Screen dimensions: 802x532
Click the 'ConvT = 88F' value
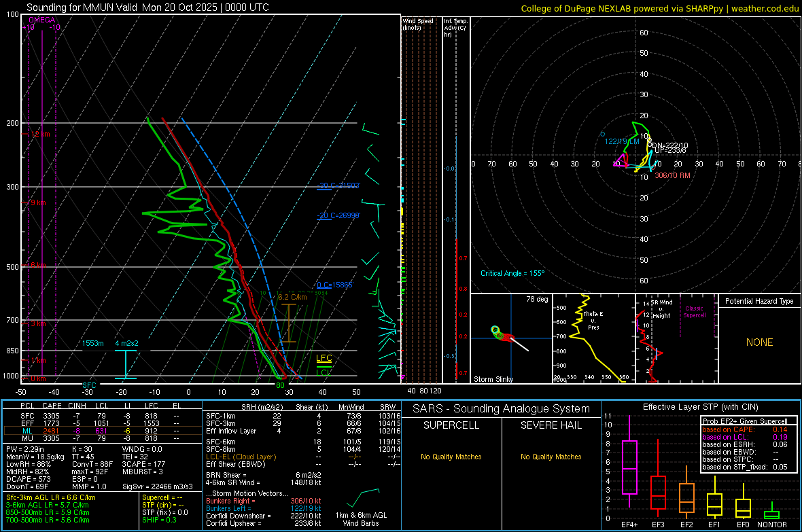click(x=92, y=464)
